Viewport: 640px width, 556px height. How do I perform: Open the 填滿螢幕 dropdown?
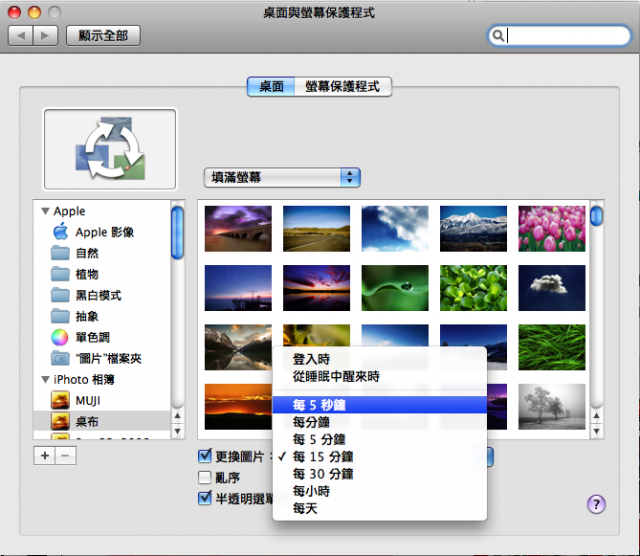point(282,177)
